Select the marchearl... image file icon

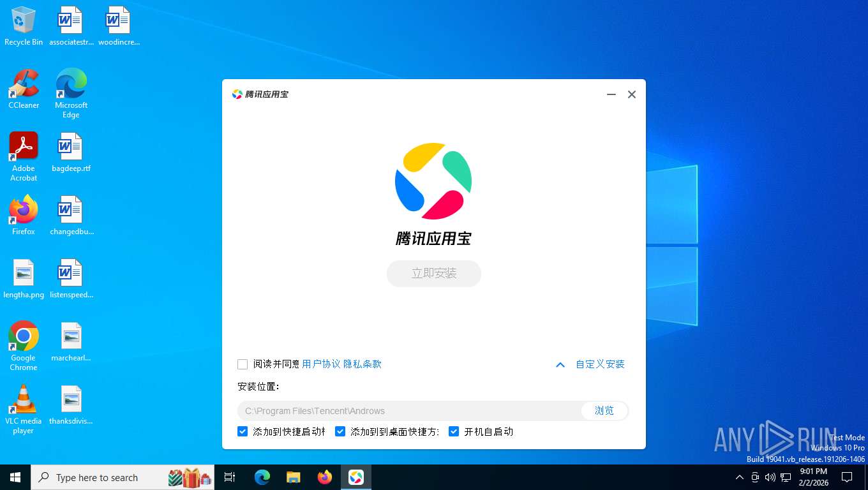(x=71, y=342)
